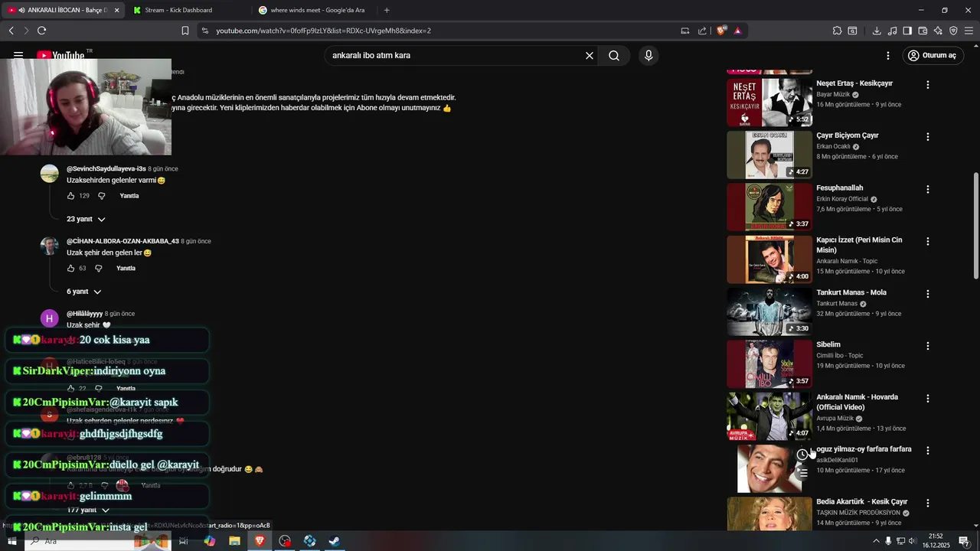Open the browser extensions puzzle icon
This screenshot has height=551, width=980.
tap(838, 31)
